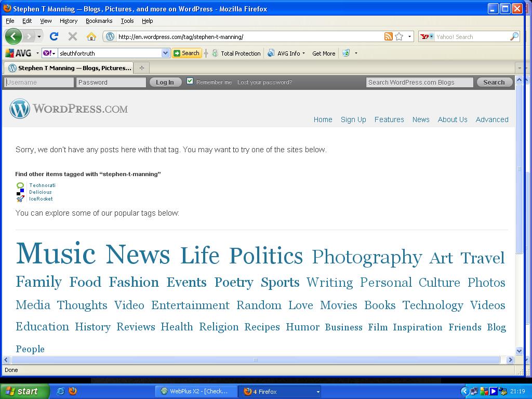Open the back/forward history dropdown
This screenshot has height=399, width=532.
click(39, 36)
